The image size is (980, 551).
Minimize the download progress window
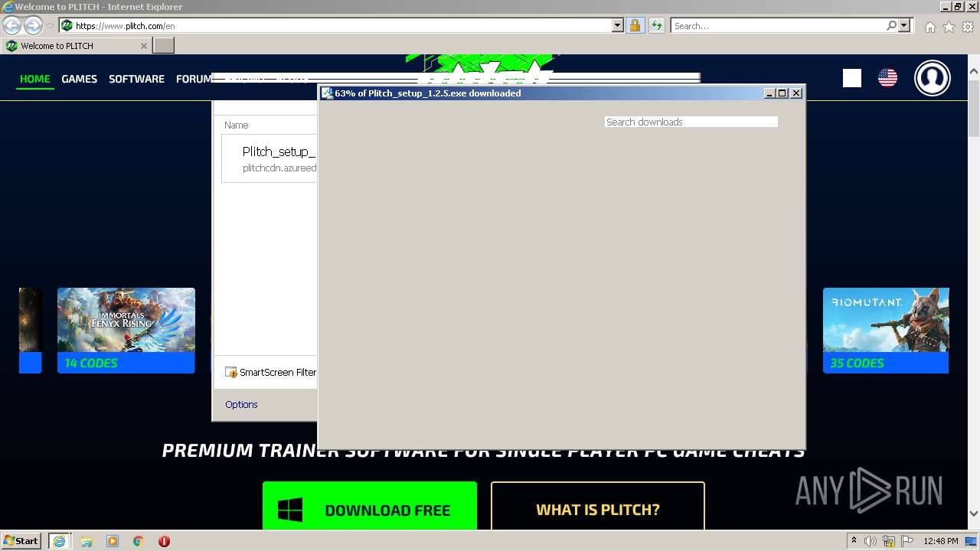click(769, 93)
